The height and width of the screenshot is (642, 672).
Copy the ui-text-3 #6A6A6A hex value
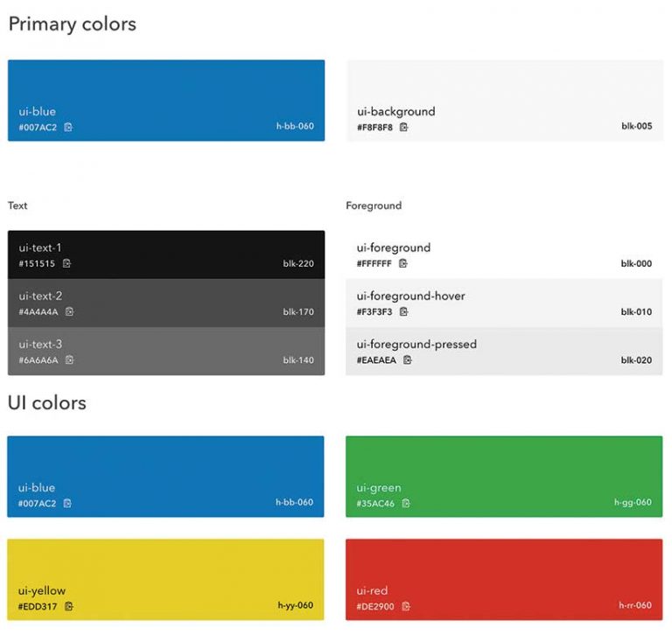point(70,359)
